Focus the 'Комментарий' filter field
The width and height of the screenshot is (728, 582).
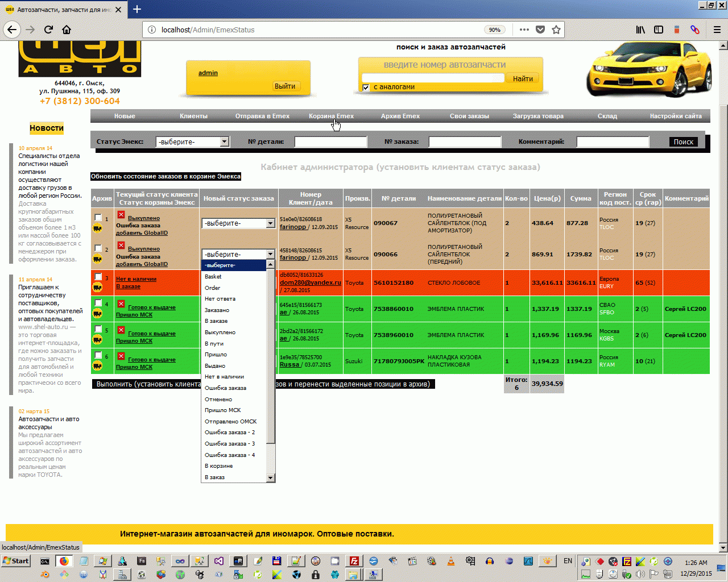click(x=613, y=142)
